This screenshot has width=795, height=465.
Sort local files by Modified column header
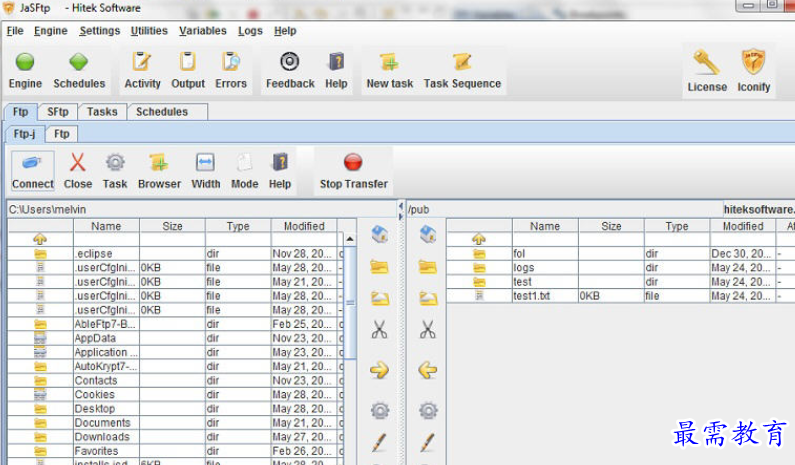[x=304, y=226]
